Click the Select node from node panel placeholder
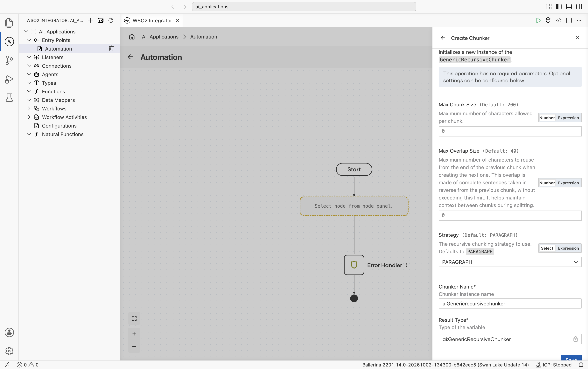The height and width of the screenshot is (369, 588). [354, 206]
